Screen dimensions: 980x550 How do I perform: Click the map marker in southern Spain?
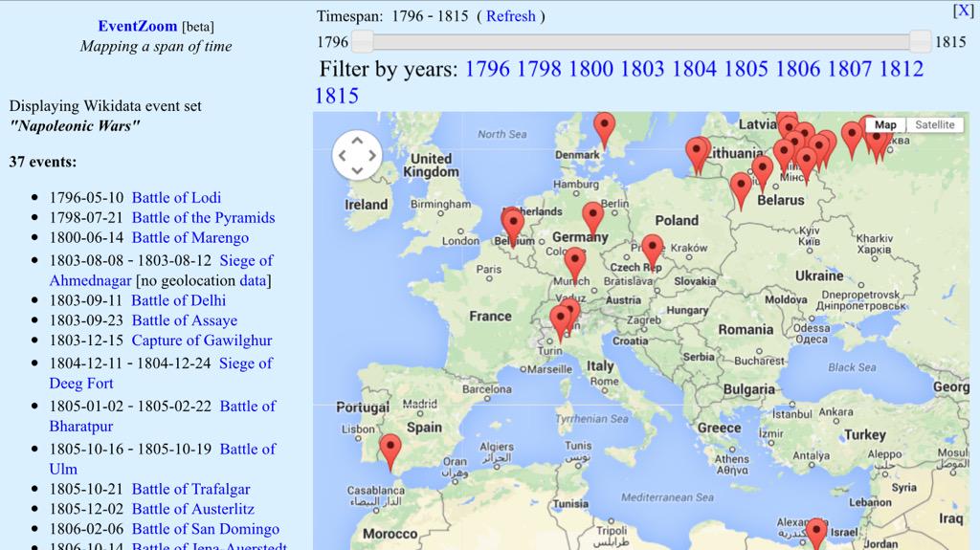390,451
